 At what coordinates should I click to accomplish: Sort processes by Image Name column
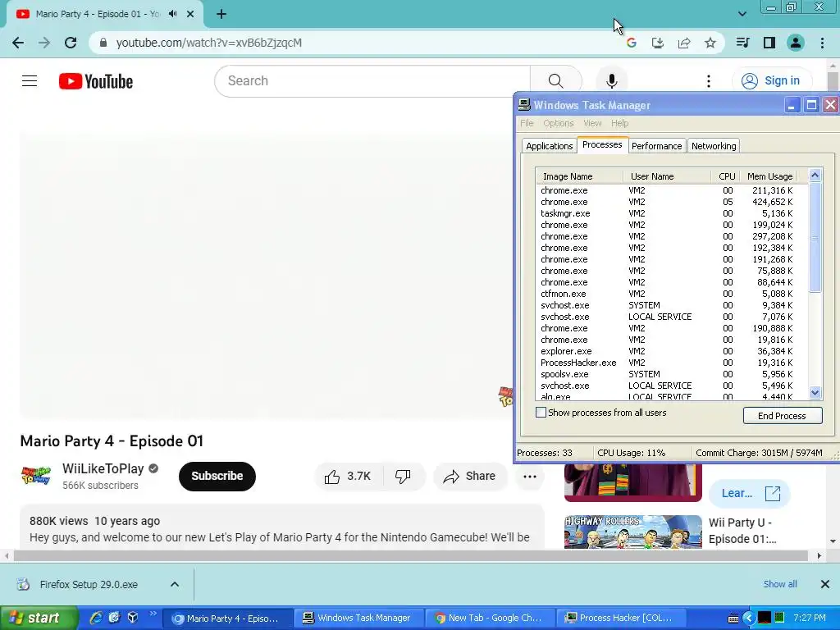click(580, 176)
